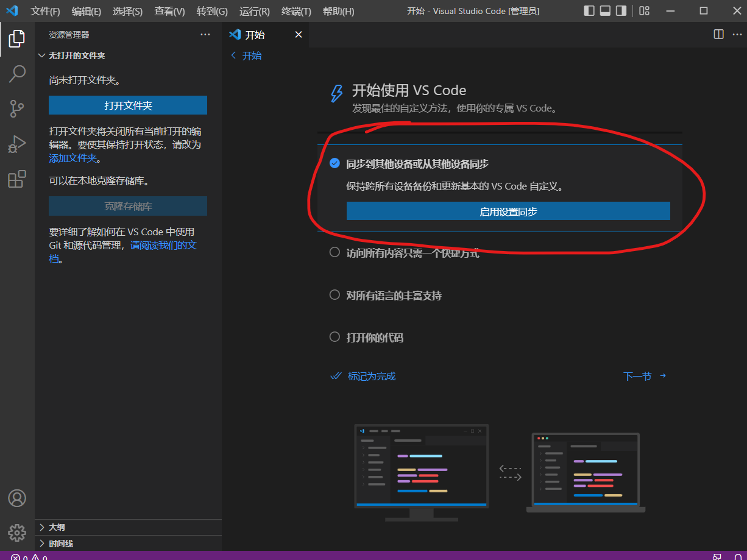The image size is (747, 560).
Task: Open Customize Layout icon in title bar
Action: click(x=644, y=11)
